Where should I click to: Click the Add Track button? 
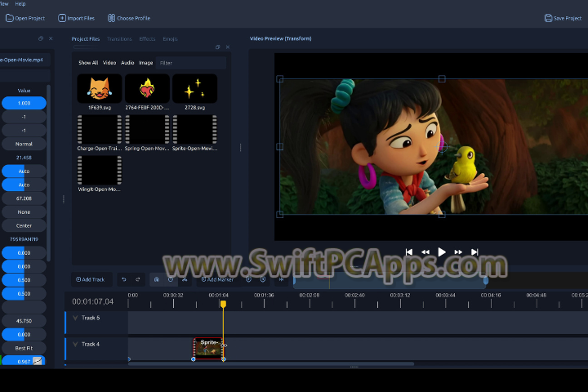pyautogui.click(x=91, y=279)
